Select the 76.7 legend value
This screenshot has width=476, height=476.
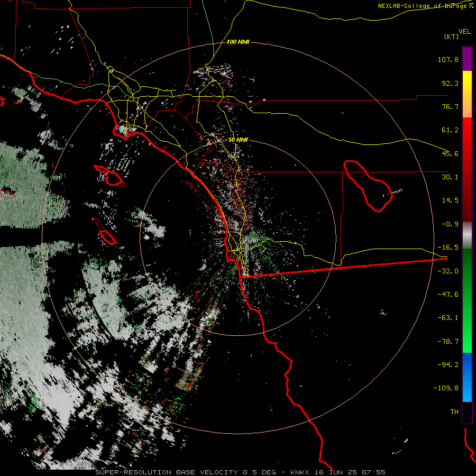(x=450, y=106)
